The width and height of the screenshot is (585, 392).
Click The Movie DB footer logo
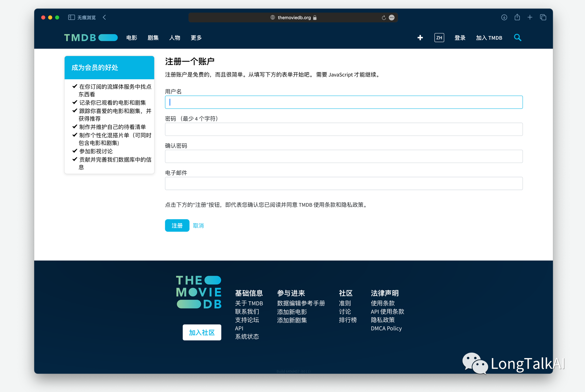[199, 292]
